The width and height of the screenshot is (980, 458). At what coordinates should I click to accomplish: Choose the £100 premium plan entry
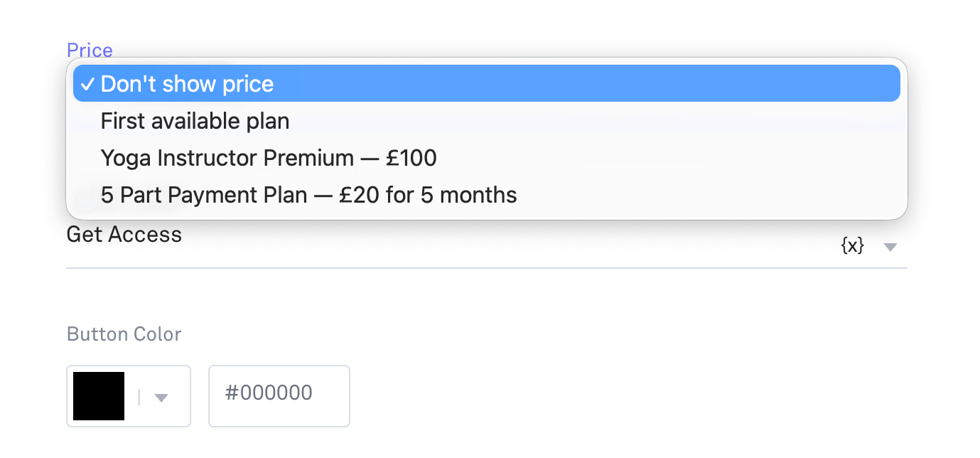pos(487,158)
